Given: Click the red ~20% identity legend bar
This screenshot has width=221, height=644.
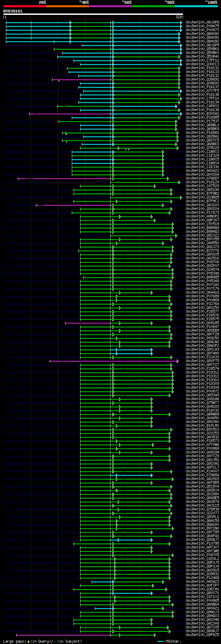Looking at the screenshot, I should (25, 6).
